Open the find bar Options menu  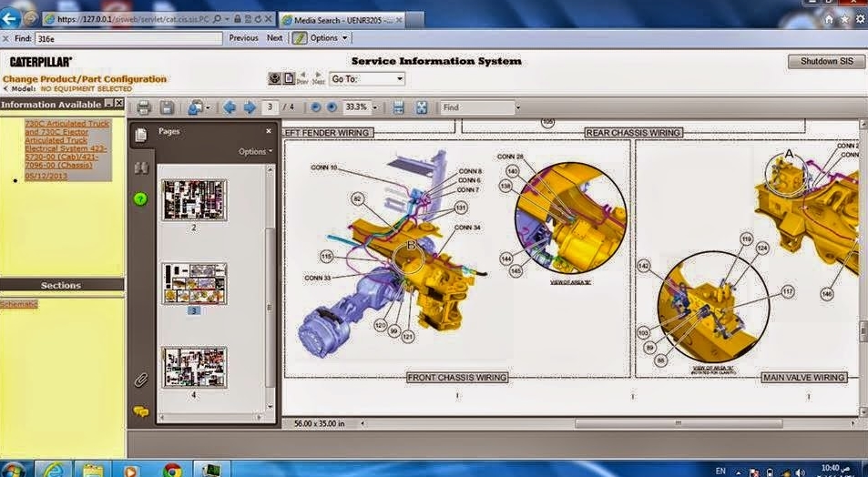tap(322, 38)
